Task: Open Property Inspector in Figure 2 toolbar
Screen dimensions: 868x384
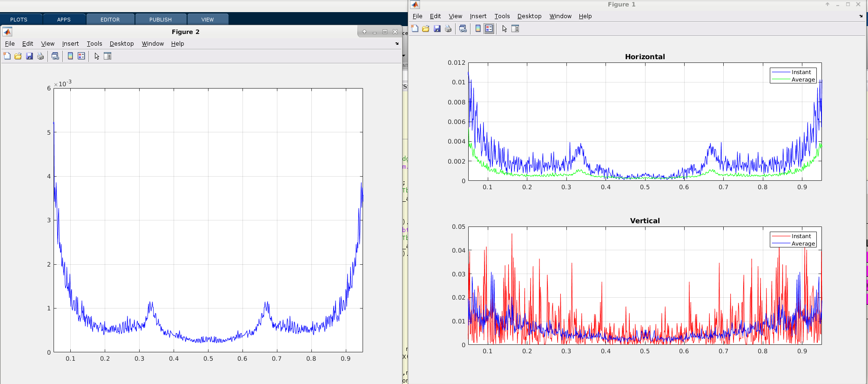Action: (x=108, y=56)
